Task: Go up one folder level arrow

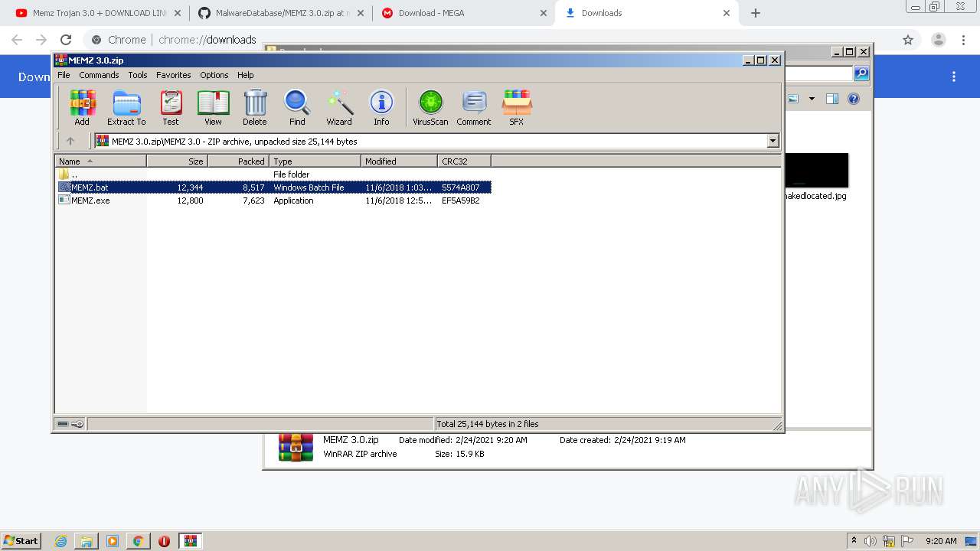Action: pos(70,141)
